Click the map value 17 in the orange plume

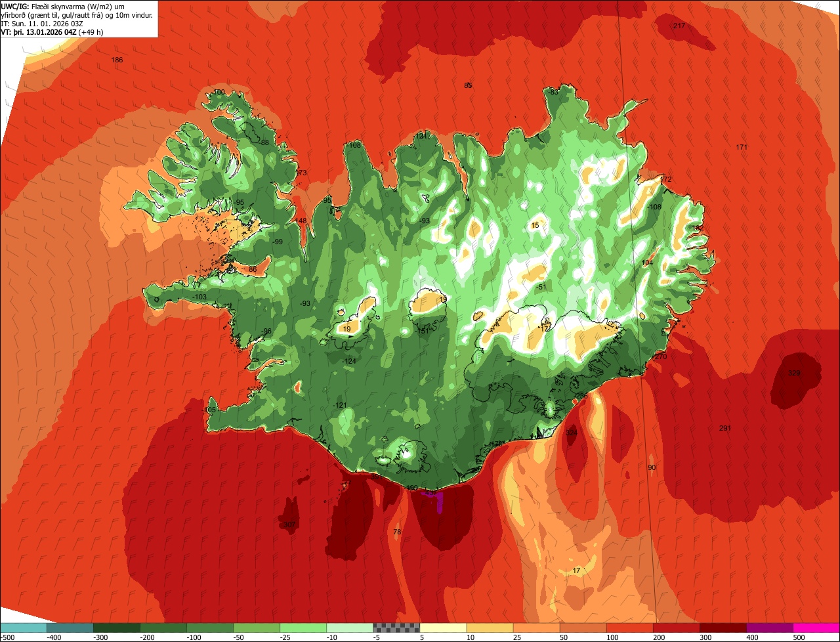pos(577,570)
